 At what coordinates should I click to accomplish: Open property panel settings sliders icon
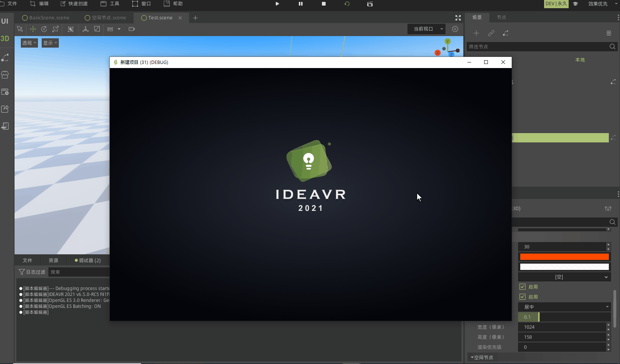[608, 209]
